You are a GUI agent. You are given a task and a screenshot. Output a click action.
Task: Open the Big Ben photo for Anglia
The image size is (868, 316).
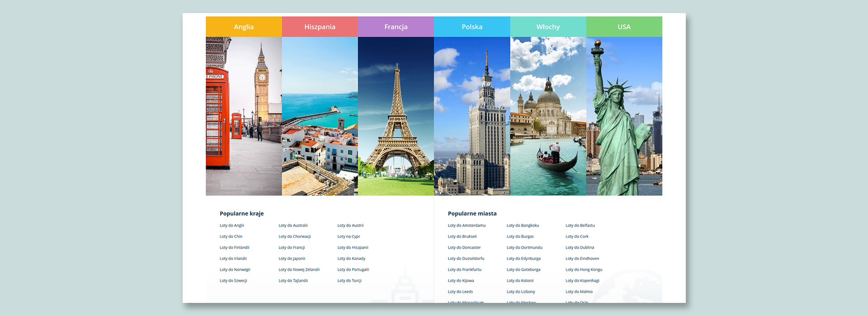244,116
